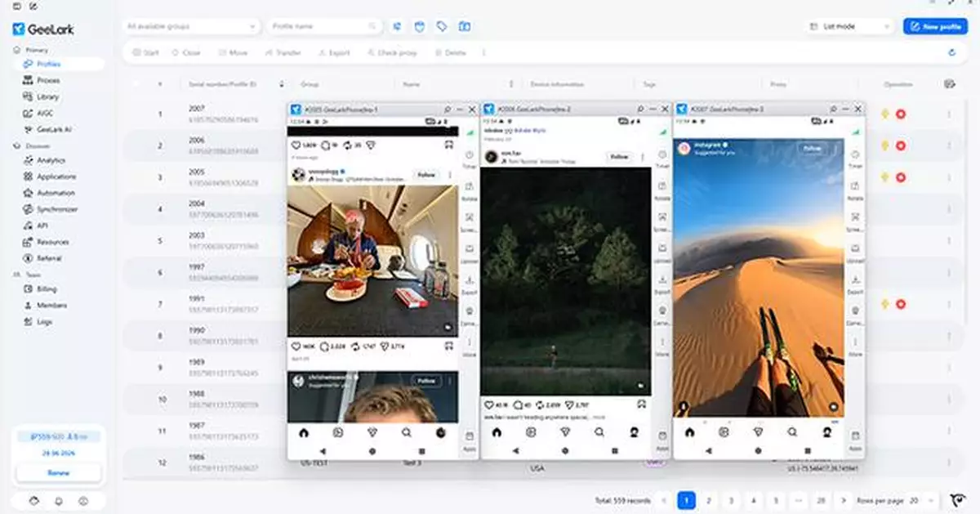The height and width of the screenshot is (514, 980).
Task: Go to page 28 in the pagination
Action: 821,500
